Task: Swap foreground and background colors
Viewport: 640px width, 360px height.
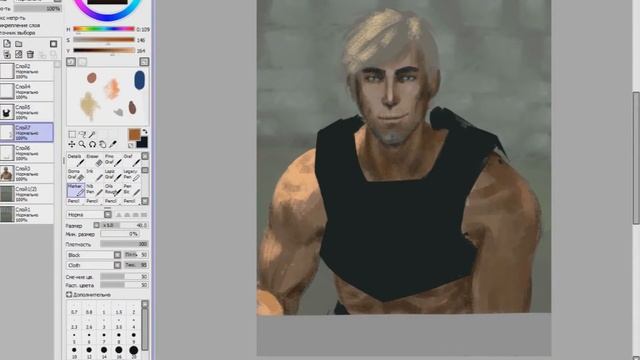Action: pos(144,131)
